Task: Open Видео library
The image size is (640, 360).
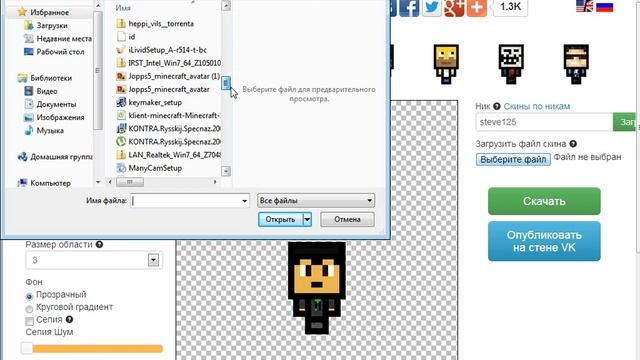Action: coord(41,91)
